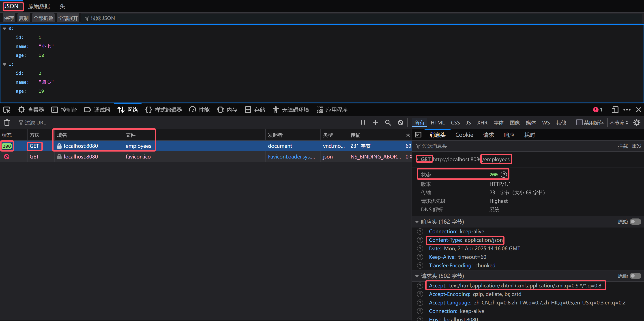Click the element picker icon
Image resolution: width=644 pixels, height=321 pixels.
tap(7, 110)
